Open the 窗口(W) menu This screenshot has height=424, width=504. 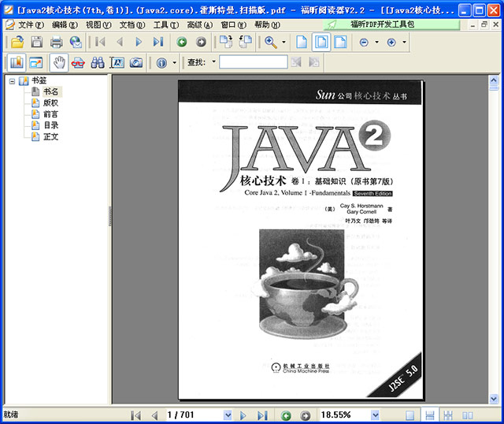coord(233,24)
